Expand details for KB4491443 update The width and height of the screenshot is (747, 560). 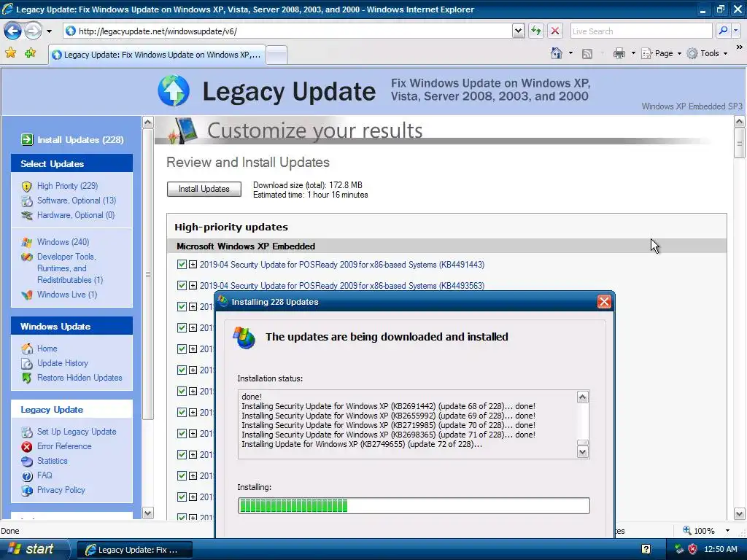(193, 264)
